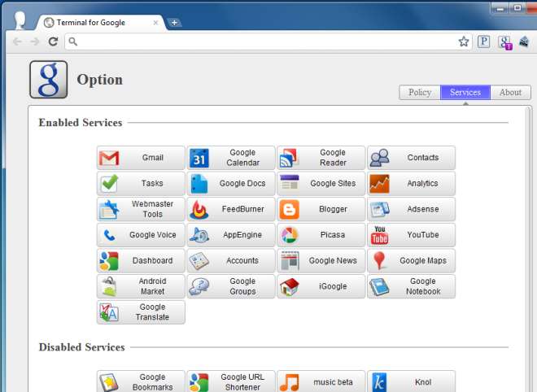Select the Analytics service
Viewport: 537px width, 392px height.
click(x=412, y=184)
